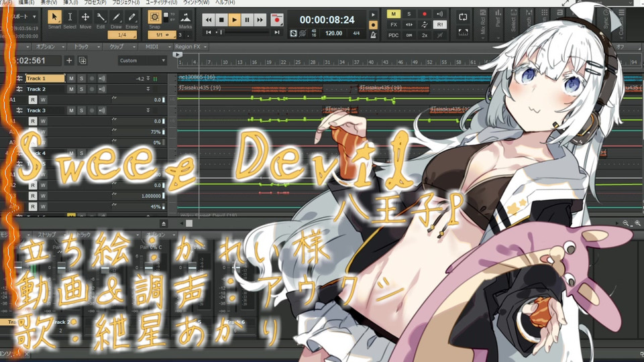
Task: Jump to project end button
Action: click(x=277, y=32)
